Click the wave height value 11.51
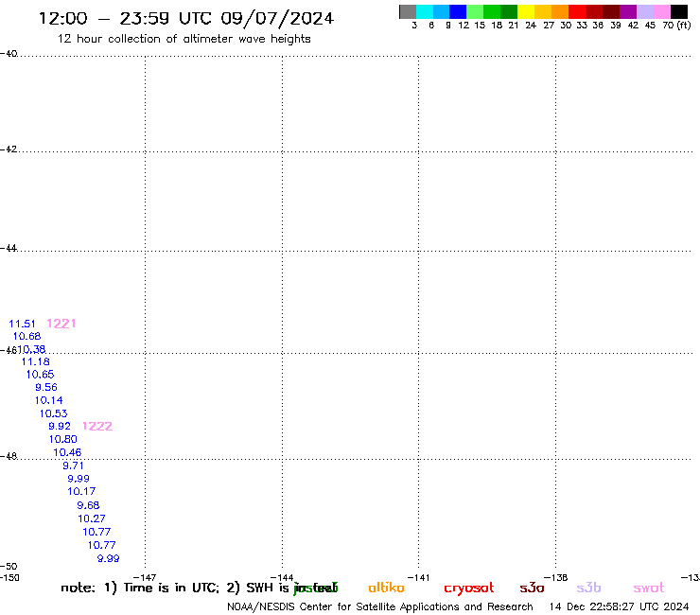 [22, 324]
